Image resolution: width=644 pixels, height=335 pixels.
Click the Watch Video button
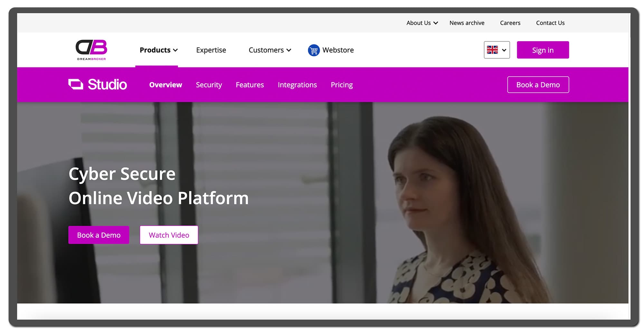point(169,235)
